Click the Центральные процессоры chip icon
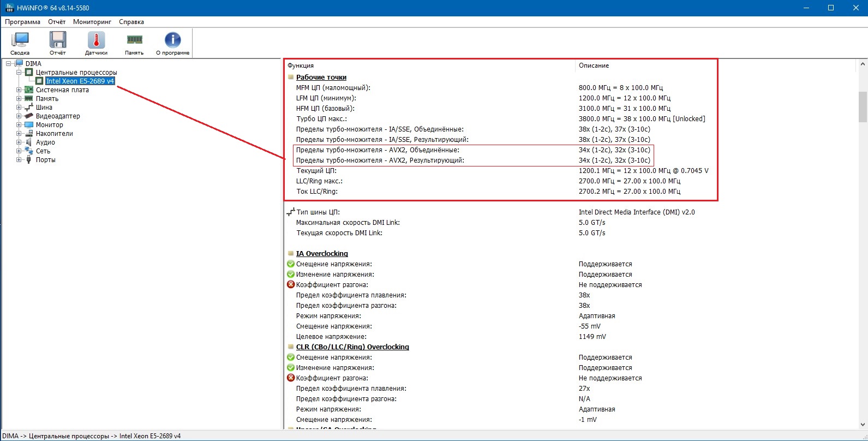The height and width of the screenshot is (441, 868). coord(29,72)
